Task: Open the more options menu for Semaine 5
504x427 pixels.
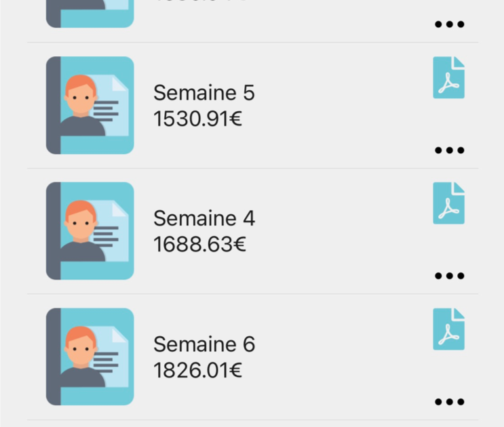Action: coord(449,150)
